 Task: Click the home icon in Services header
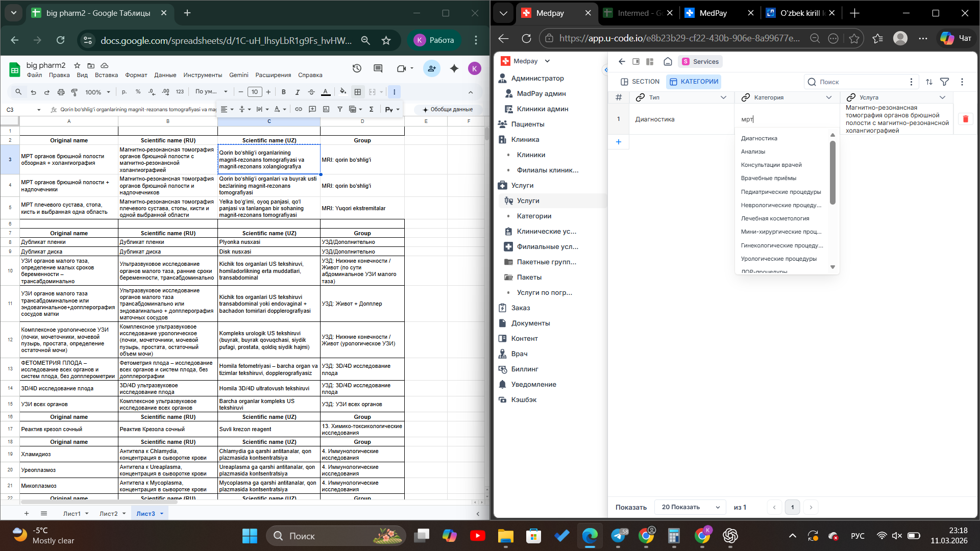pyautogui.click(x=668, y=62)
